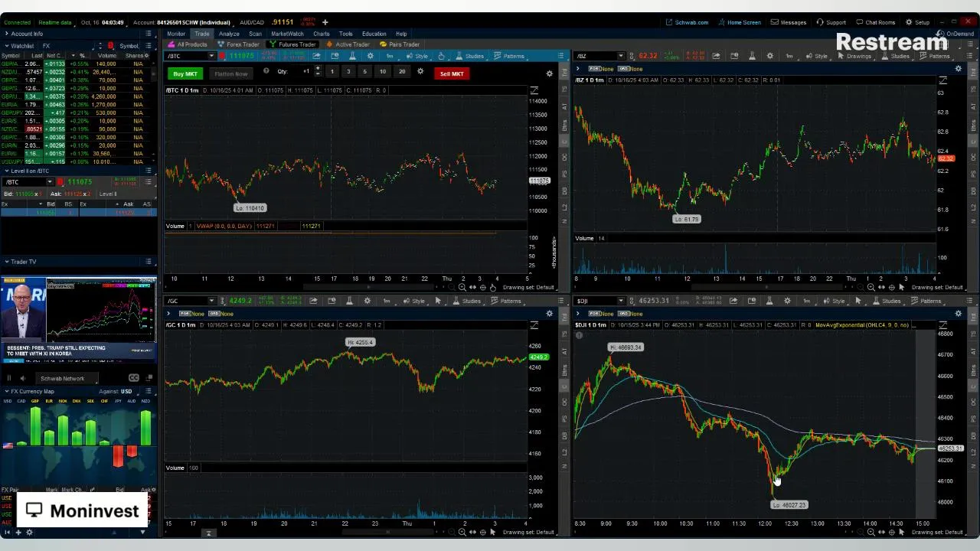Open the Education tab

374,34
